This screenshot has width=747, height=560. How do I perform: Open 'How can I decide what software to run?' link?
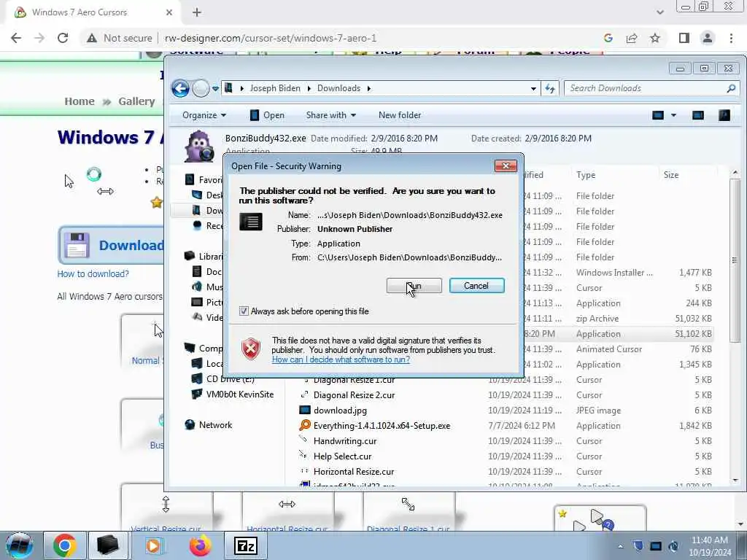pyautogui.click(x=341, y=359)
